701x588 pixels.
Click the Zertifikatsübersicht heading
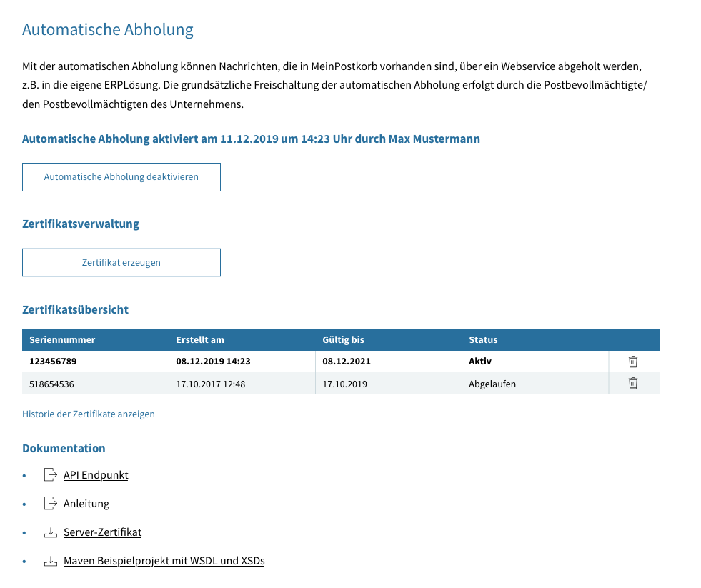point(76,309)
